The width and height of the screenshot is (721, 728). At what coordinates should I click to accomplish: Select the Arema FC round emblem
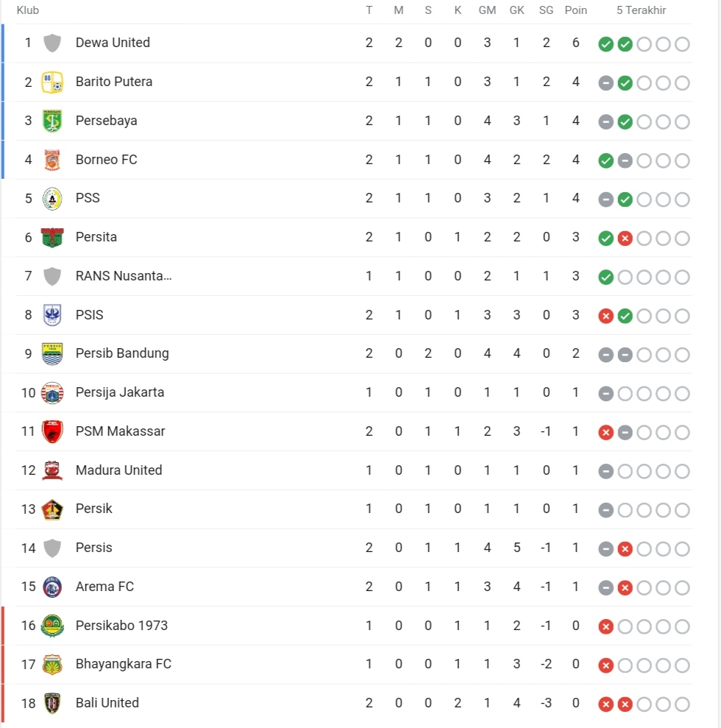pos(52,587)
